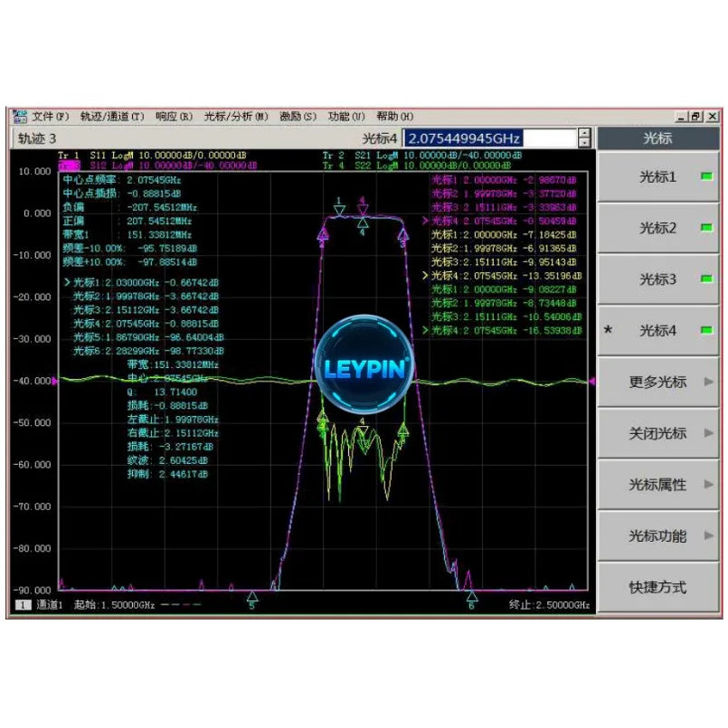Toggle the green indicator on 光标4
The width and height of the screenshot is (728, 728).
(706, 330)
